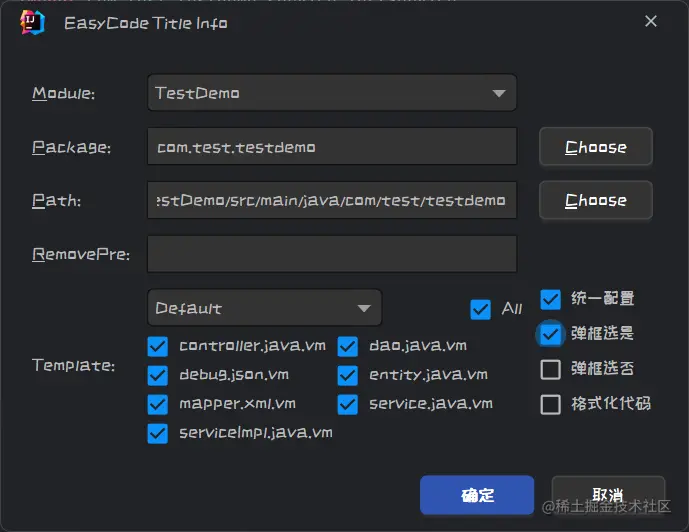Click the Path label
Image resolution: width=689 pixels, height=532 pixels.
pyautogui.click(x=56, y=201)
